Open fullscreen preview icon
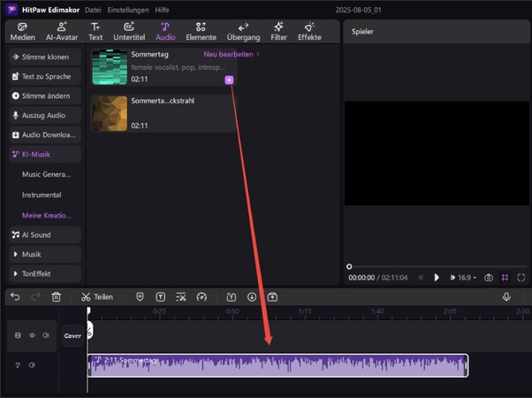The width and height of the screenshot is (532, 398). [x=521, y=278]
